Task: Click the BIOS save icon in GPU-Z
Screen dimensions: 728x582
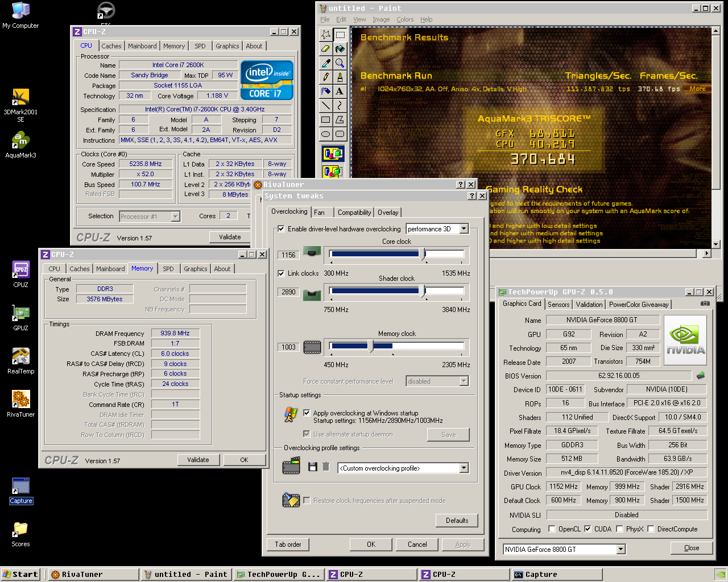Action: [701, 375]
